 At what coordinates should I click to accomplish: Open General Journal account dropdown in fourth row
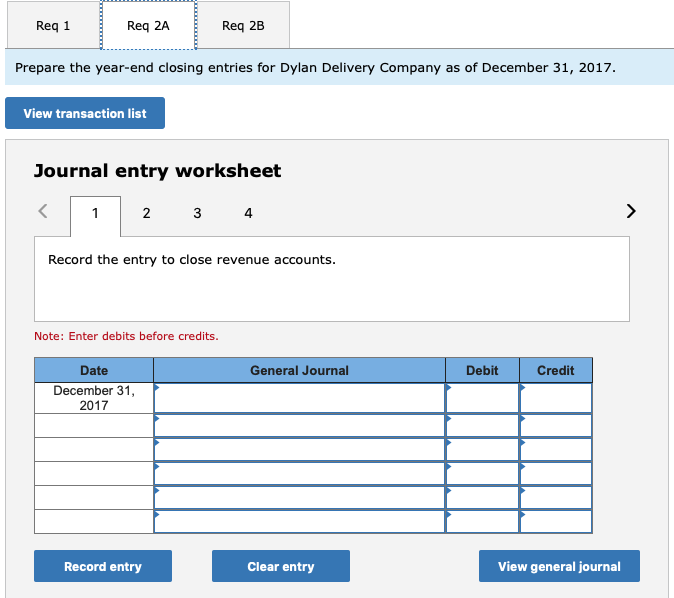pyautogui.click(x=299, y=474)
